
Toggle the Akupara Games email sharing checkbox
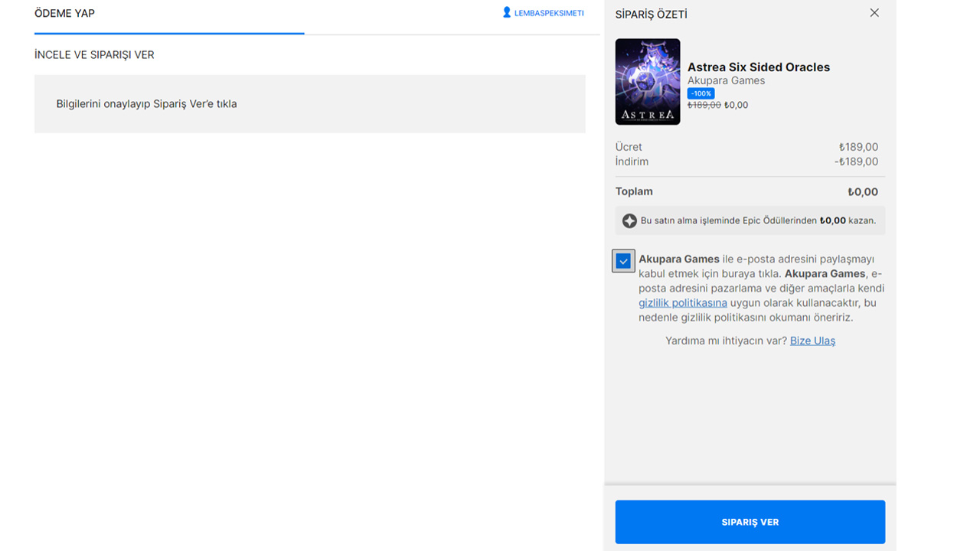(623, 261)
